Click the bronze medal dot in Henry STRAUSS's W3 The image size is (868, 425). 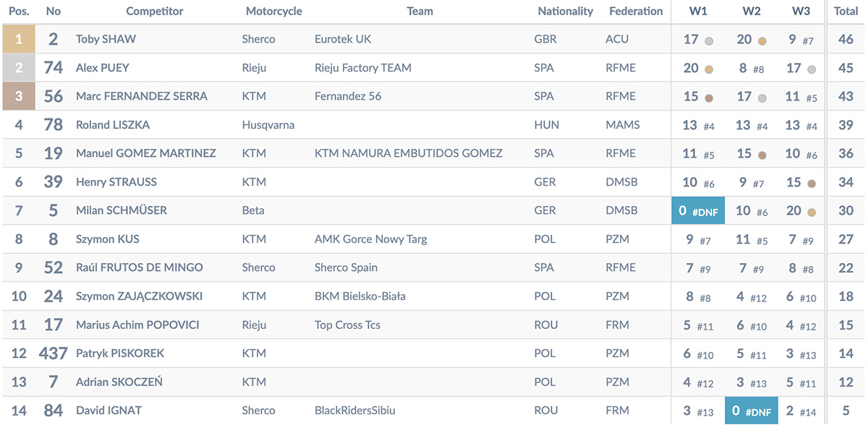(812, 184)
